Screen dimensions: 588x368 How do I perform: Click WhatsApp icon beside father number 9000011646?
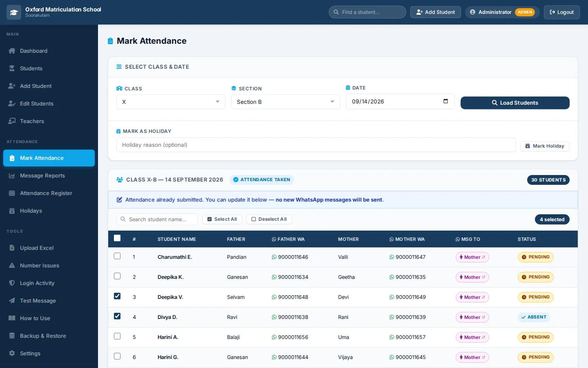(x=274, y=257)
